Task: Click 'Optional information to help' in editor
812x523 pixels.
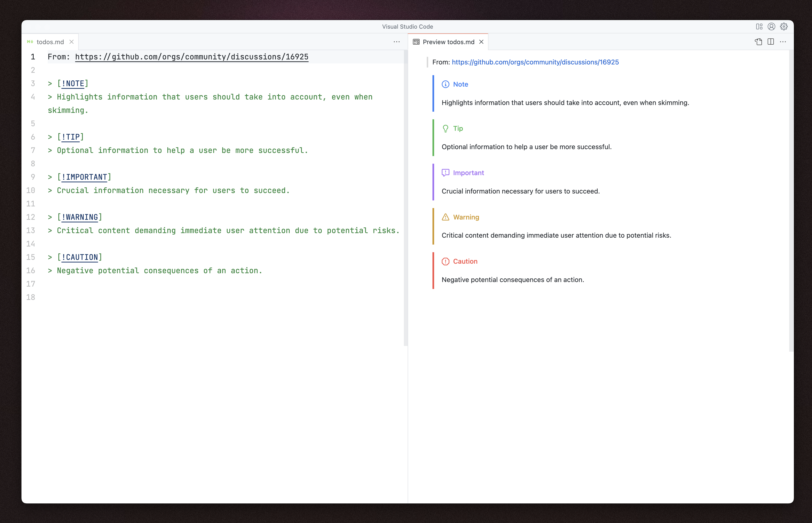Action: (116, 150)
